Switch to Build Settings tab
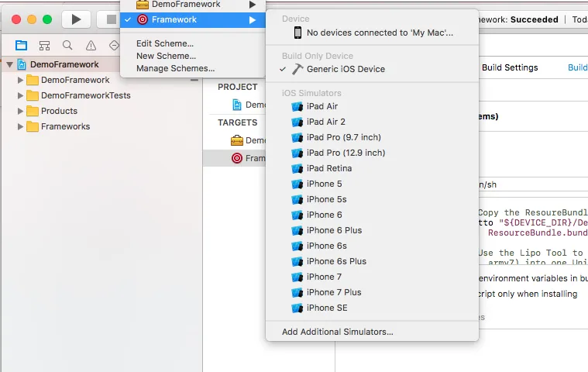The image size is (588, 372). point(510,67)
